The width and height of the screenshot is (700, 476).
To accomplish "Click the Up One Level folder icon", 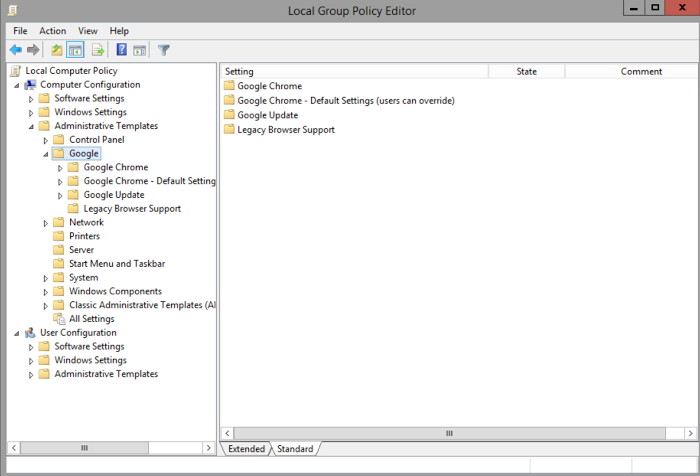I will click(56, 50).
